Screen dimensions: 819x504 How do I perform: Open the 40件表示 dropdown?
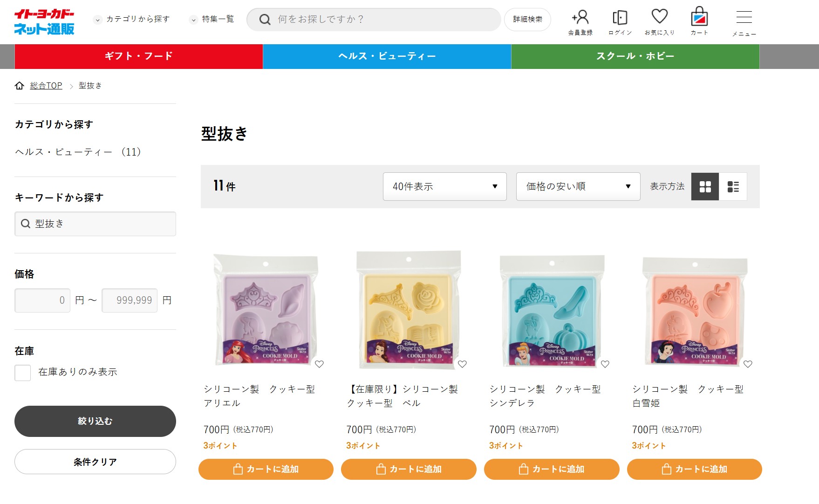coord(444,187)
